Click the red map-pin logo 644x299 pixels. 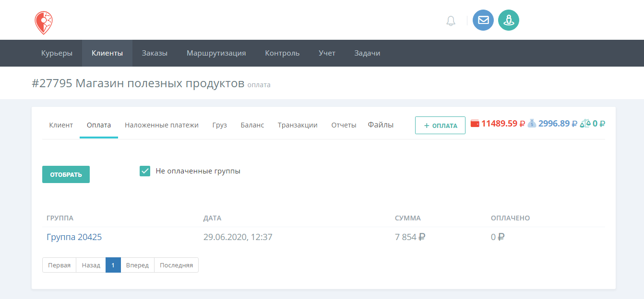pos(44,23)
